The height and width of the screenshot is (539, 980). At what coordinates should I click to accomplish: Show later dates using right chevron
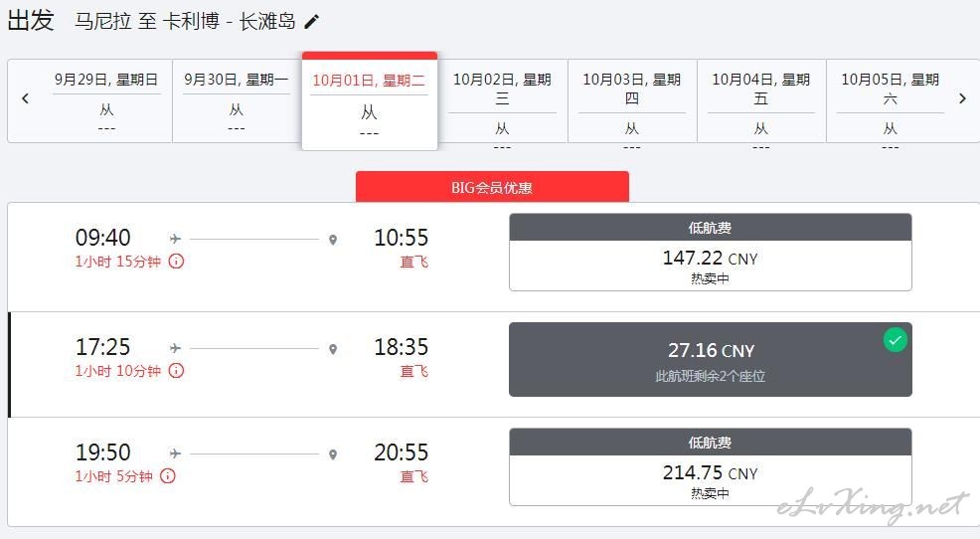coord(962,98)
